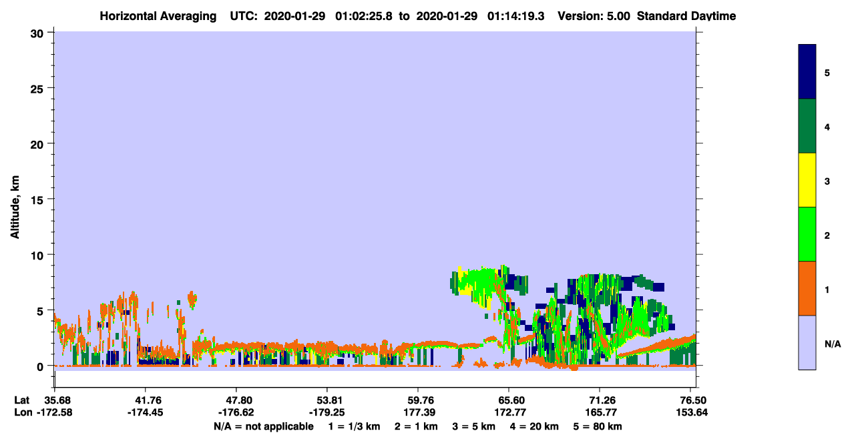Click longitude value 172.77
This screenshot has height=445, width=868.
[x=509, y=412]
